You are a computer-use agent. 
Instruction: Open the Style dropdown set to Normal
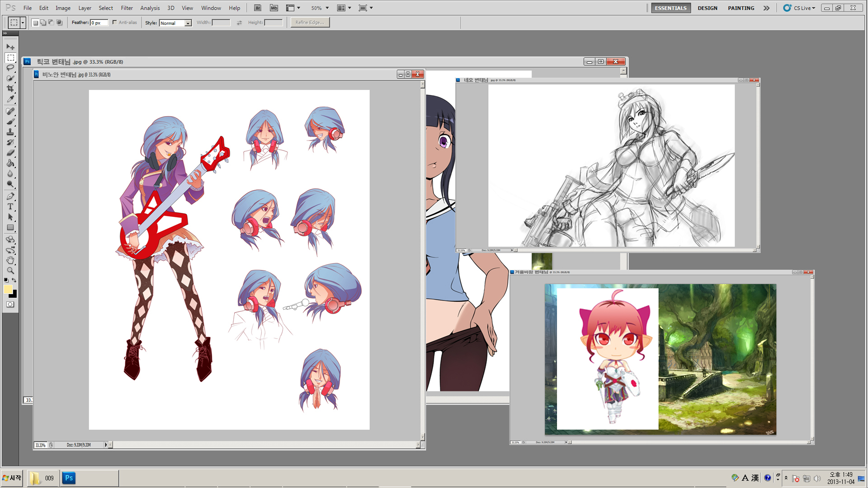(175, 23)
